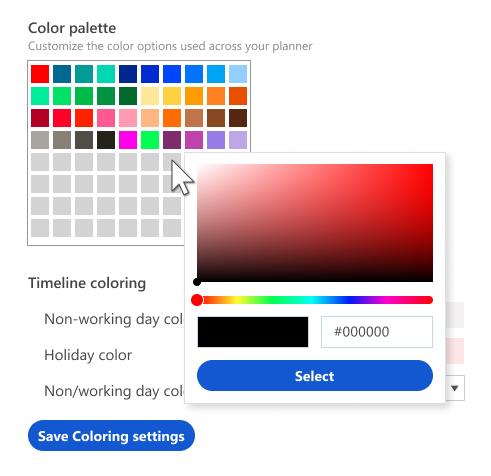Select the bright red swatch in top row
The height and width of the screenshot is (476, 491).
click(40, 74)
